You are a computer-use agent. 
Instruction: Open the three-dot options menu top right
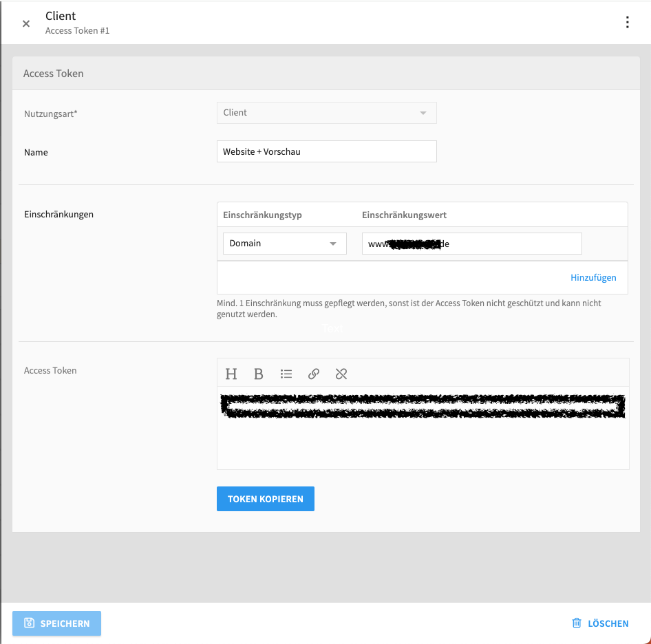[x=628, y=21]
